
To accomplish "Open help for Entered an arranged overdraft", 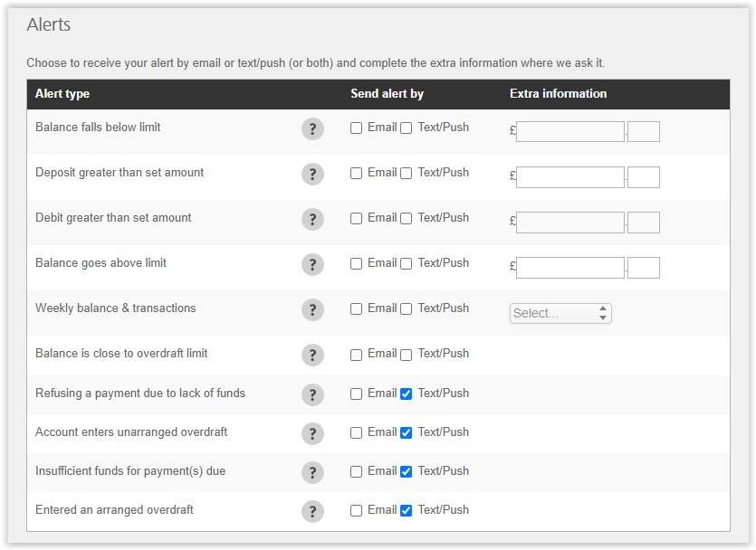I will 312,512.
